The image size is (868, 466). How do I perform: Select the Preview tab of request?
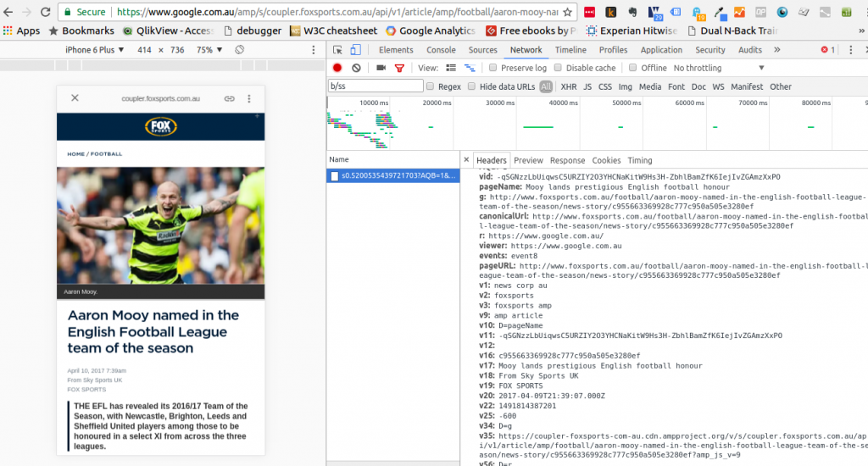pyautogui.click(x=528, y=160)
